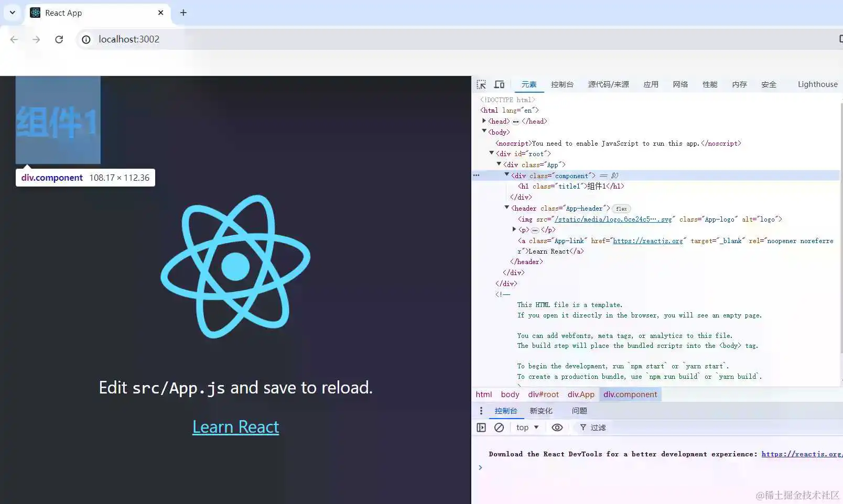Switch to the 控制台 tab in the top DevTools bar
Viewport: 843px width, 504px height.
coord(562,84)
